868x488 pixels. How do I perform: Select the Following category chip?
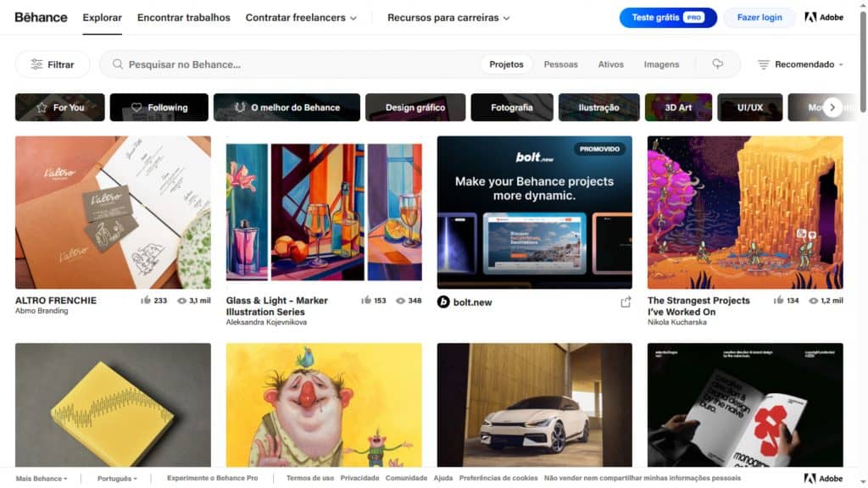click(159, 108)
